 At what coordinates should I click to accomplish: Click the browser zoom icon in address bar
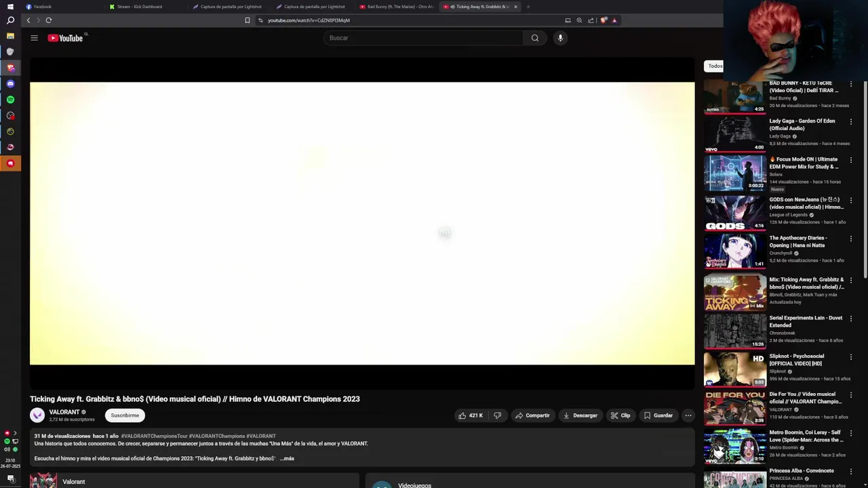(x=579, y=20)
